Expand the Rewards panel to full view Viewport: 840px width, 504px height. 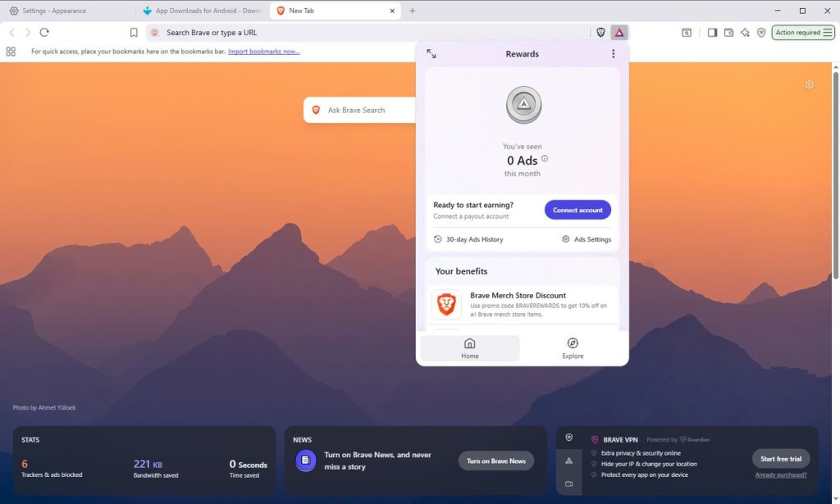click(431, 53)
